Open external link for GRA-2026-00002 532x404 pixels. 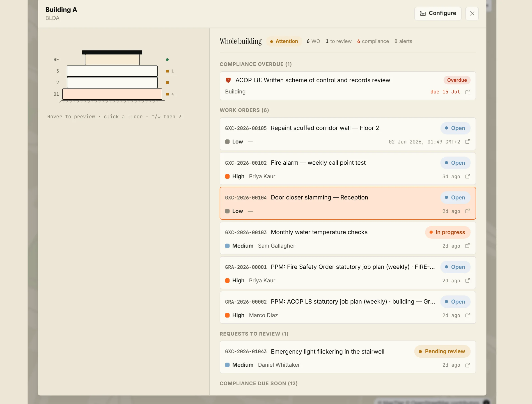(x=468, y=315)
